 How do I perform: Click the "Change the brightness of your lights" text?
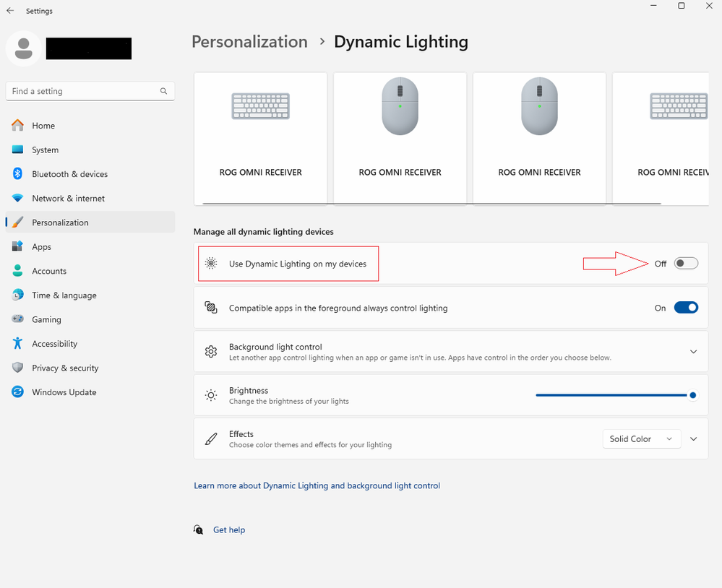tap(288, 401)
